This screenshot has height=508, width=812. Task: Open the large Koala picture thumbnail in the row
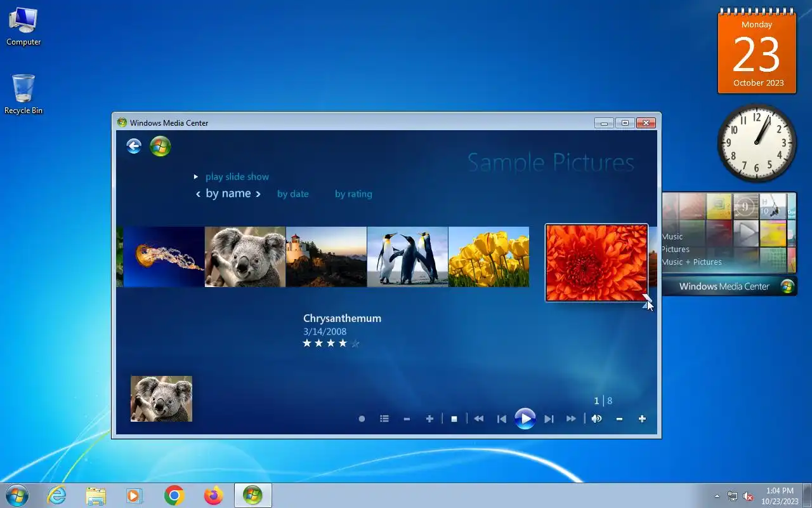245,257
